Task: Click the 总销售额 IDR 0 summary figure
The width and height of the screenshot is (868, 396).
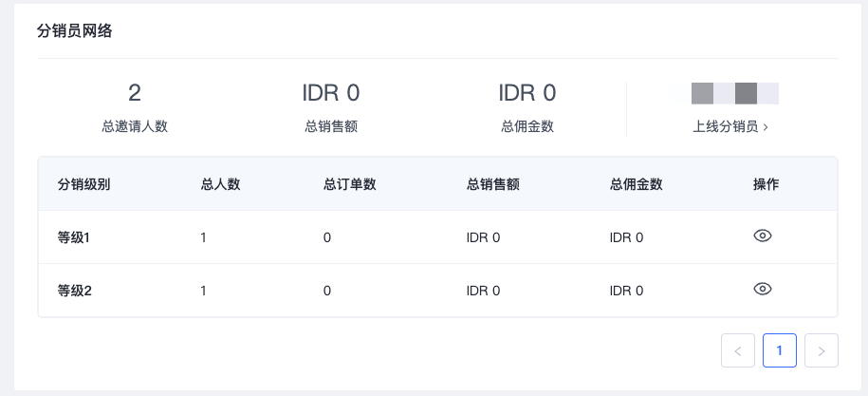Action: pyautogui.click(x=331, y=93)
